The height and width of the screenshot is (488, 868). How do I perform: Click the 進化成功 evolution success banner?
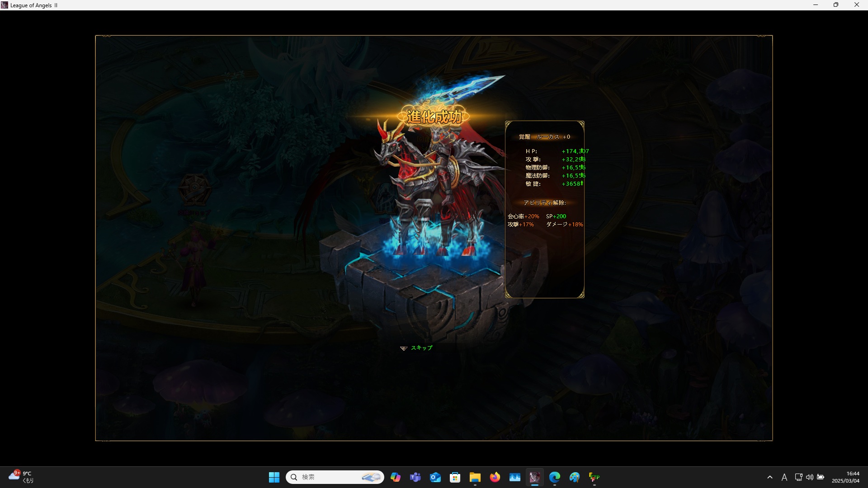[434, 117]
